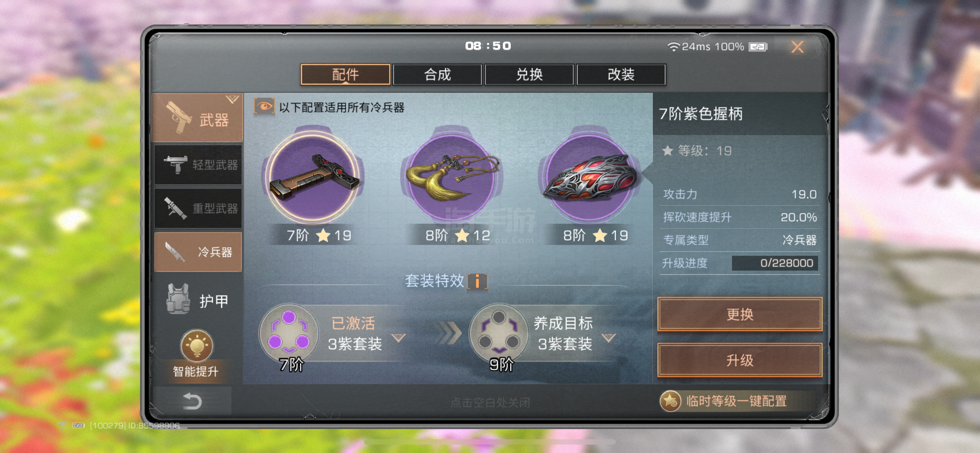Select the 7阶 purple grip attachment icon
The width and height of the screenshot is (980, 453).
(x=313, y=177)
